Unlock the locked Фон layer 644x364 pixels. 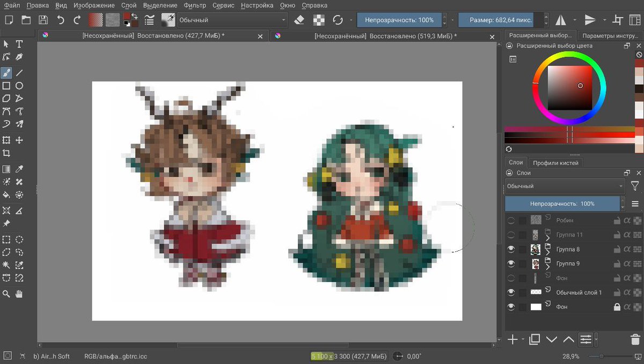(617, 307)
